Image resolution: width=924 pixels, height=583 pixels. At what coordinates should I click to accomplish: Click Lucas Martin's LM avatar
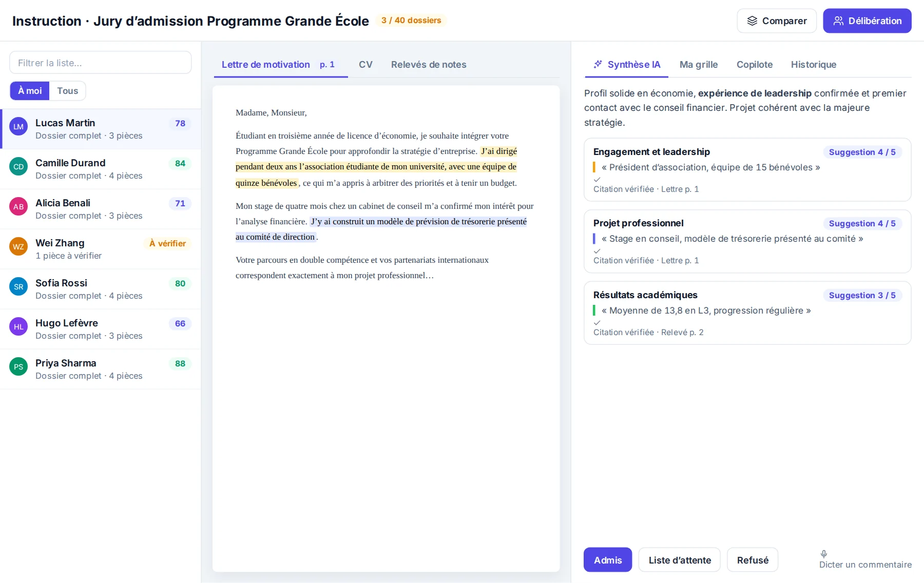click(x=18, y=126)
